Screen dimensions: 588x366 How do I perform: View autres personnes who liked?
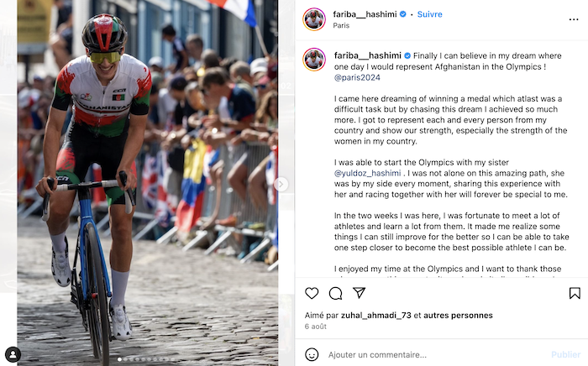pos(458,316)
